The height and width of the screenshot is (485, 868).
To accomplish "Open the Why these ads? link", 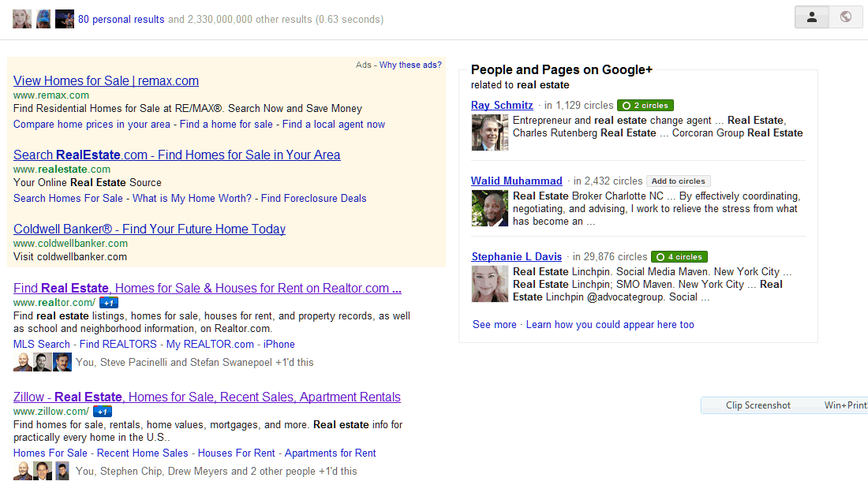I will pos(410,65).
